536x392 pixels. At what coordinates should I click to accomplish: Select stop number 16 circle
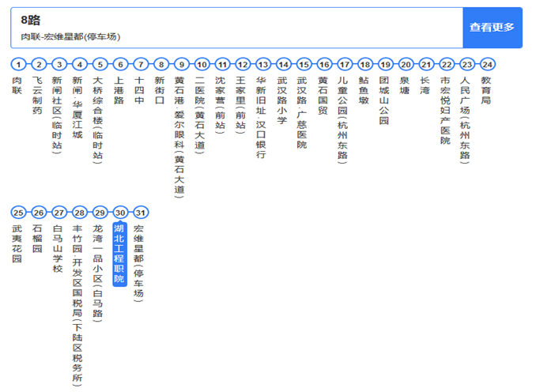click(x=324, y=64)
